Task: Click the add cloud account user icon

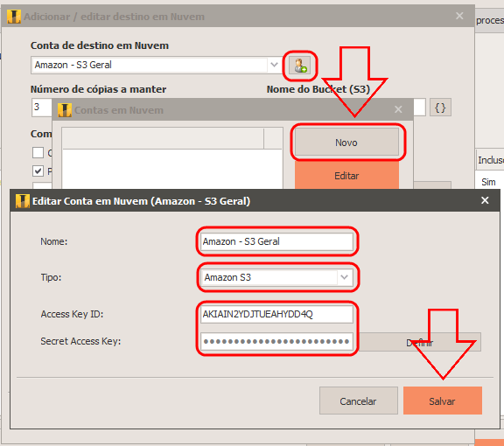Action: pos(299,66)
